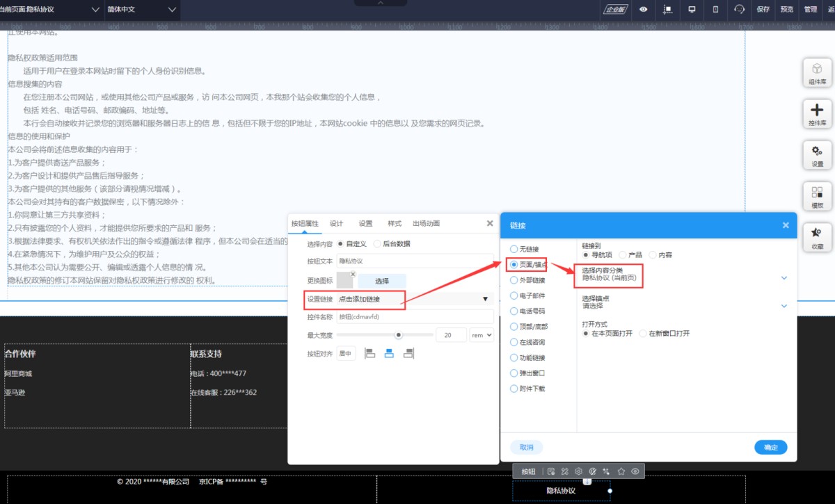Image resolution: width=835 pixels, height=504 pixels.
Task: Expand the 设置链接 dropdown
Action: [x=485, y=299]
